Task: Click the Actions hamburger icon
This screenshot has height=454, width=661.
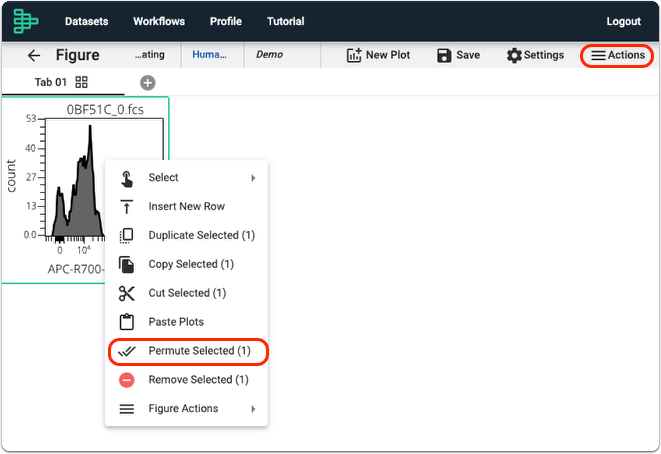Action: coord(598,55)
